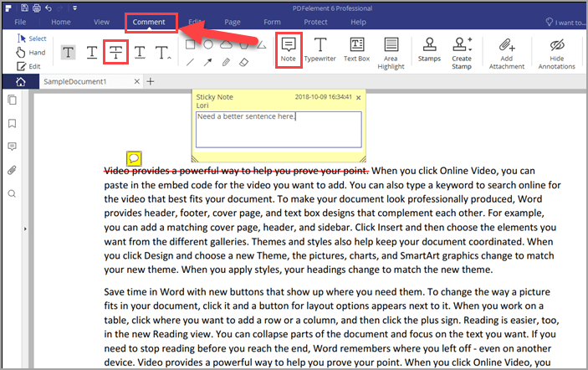This screenshot has width=588, height=370.
Task: Open the Help tab
Action: coord(359,22)
